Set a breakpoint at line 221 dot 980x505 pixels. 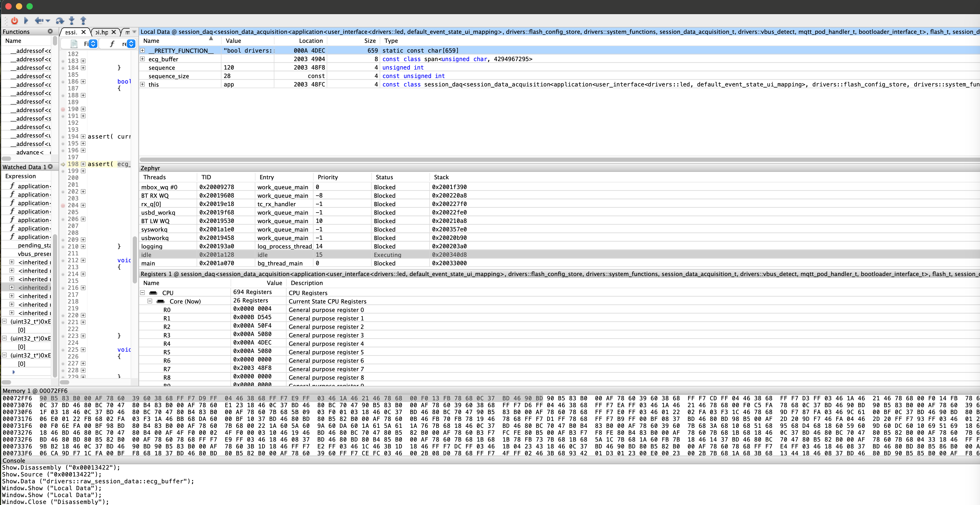tap(63, 323)
